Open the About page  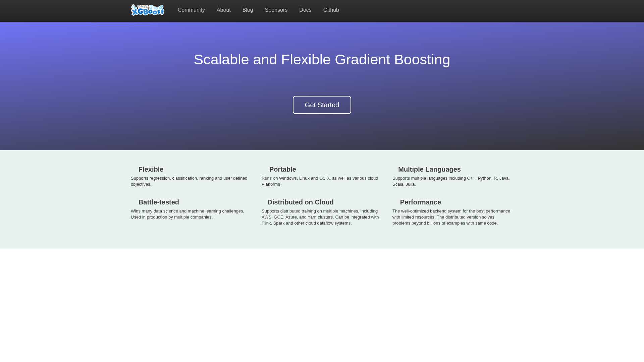(x=223, y=10)
